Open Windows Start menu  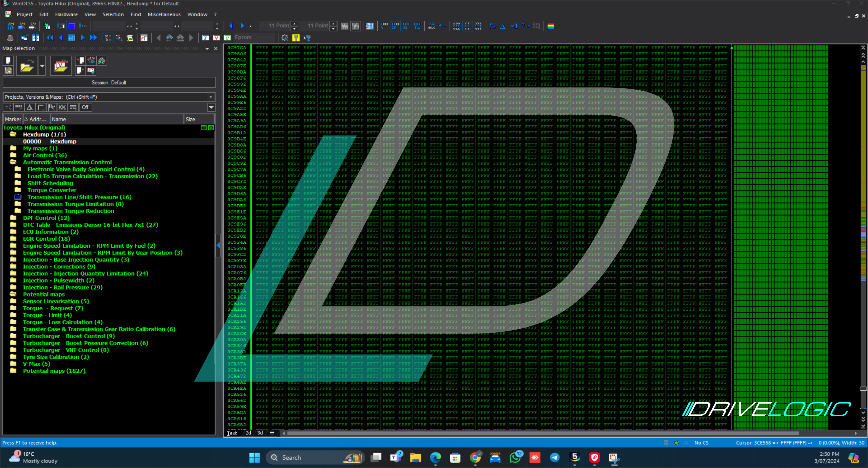click(x=254, y=458)
